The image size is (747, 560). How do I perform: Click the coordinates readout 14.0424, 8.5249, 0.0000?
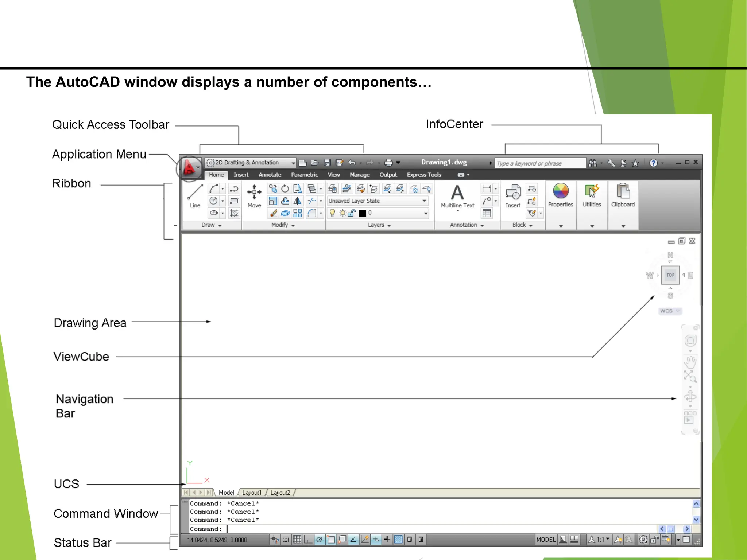(217, 540)
